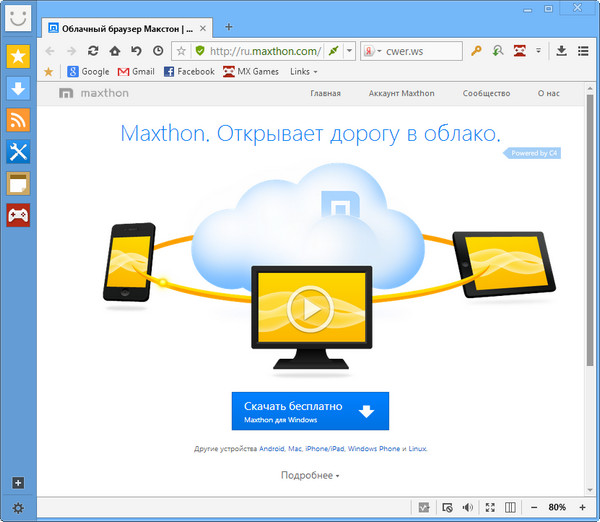Viewport: 600px width, 522px height.
Task: Open the address bar dropdown arrow
Action: click(350, 50)
